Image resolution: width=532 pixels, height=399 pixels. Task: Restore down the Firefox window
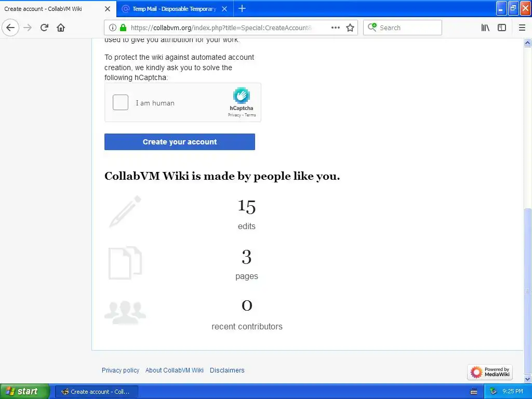pyautogui.click(x=513, y=9)
